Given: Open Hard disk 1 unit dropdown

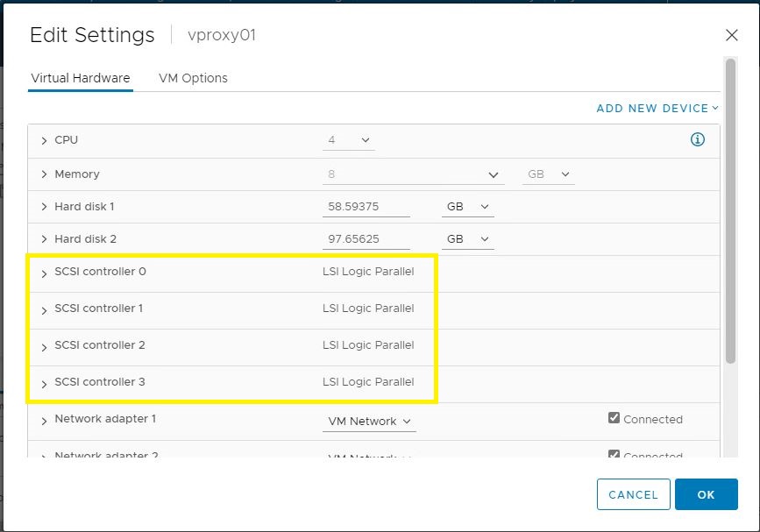Looking at the screenshot, I should coord(468,207).
